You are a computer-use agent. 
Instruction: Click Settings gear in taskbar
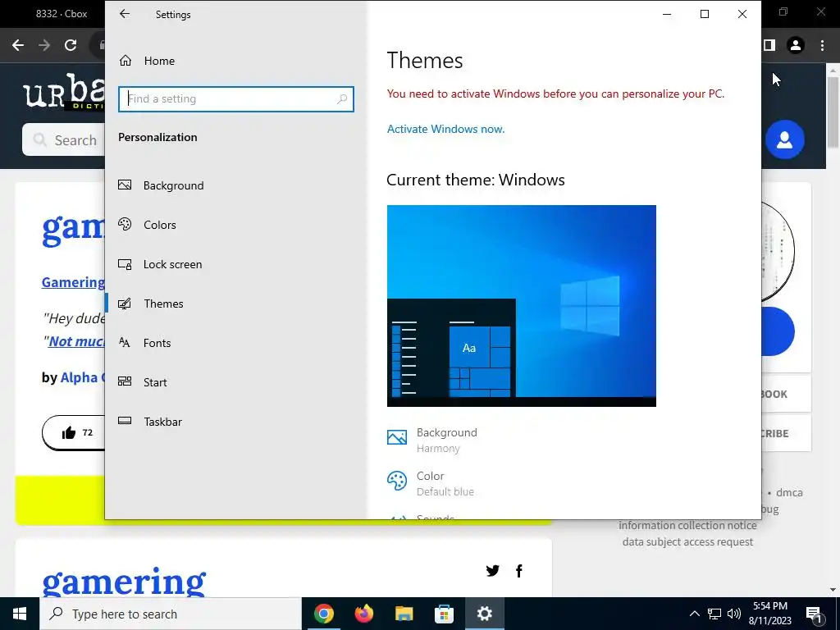click(484, 614)
